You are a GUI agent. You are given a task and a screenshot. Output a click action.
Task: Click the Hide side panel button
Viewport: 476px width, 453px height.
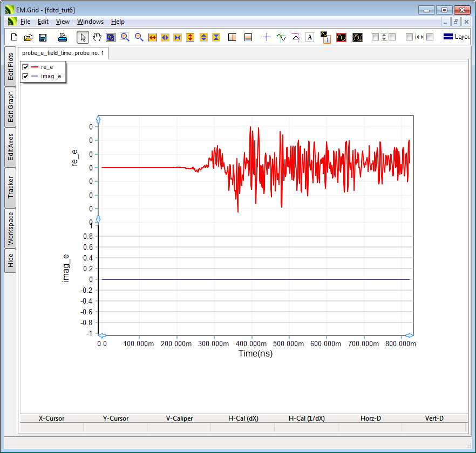click(10, 261)
